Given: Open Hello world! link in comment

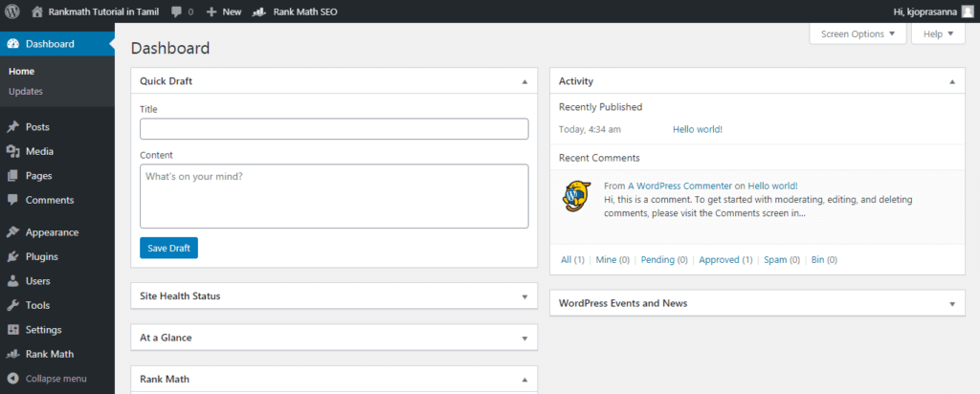Looking at the screenshot, I should (772, 186).
